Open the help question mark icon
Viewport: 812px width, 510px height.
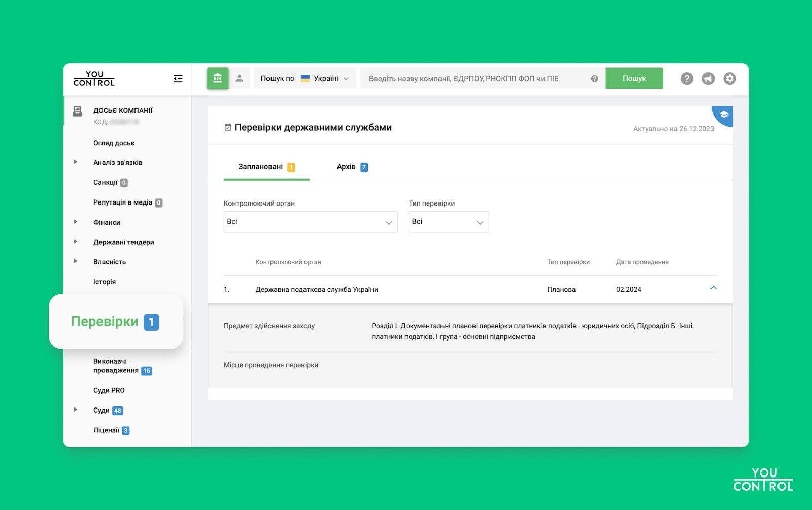[687, 78]
